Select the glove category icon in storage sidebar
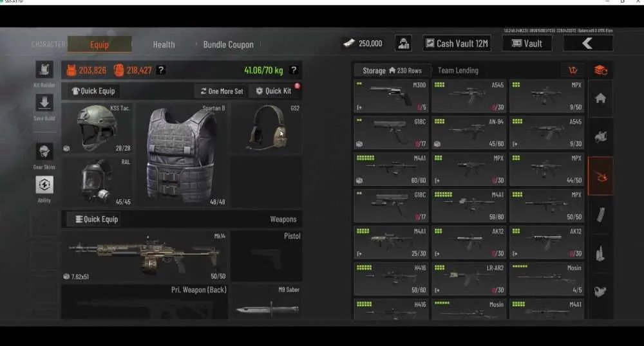 (x=600, y=292)
